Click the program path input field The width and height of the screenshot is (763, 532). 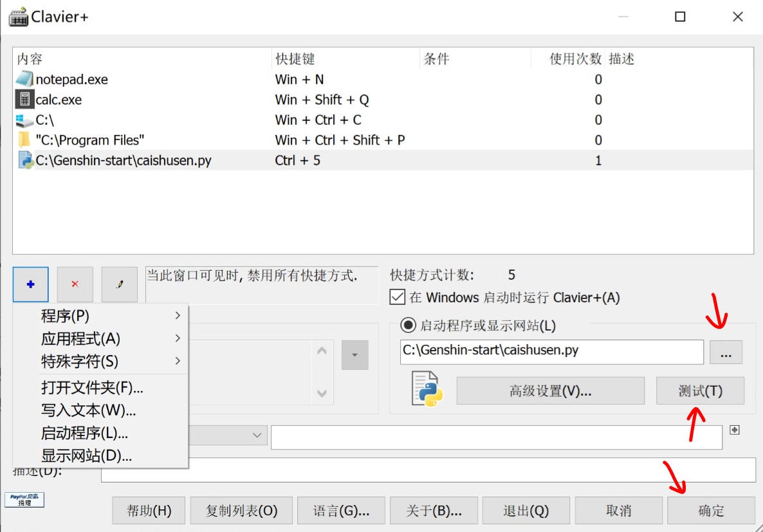[552, 352]
